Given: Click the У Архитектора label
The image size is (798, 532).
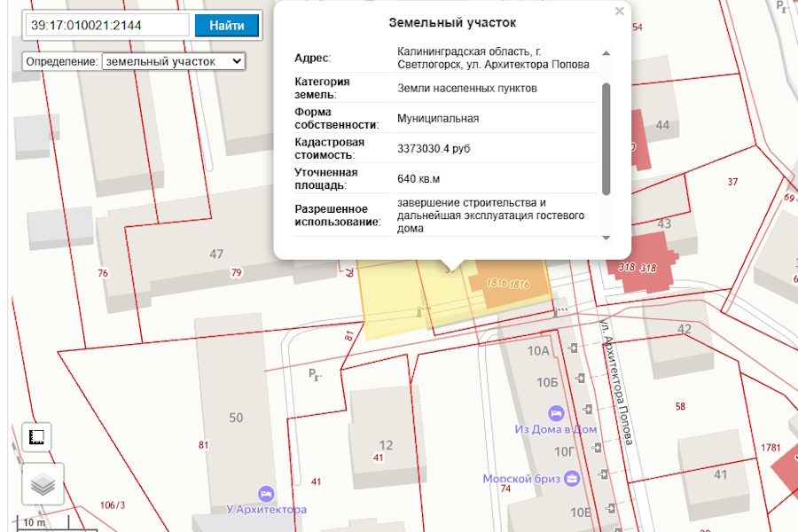Looking at the screenshot, I should 267,509.
